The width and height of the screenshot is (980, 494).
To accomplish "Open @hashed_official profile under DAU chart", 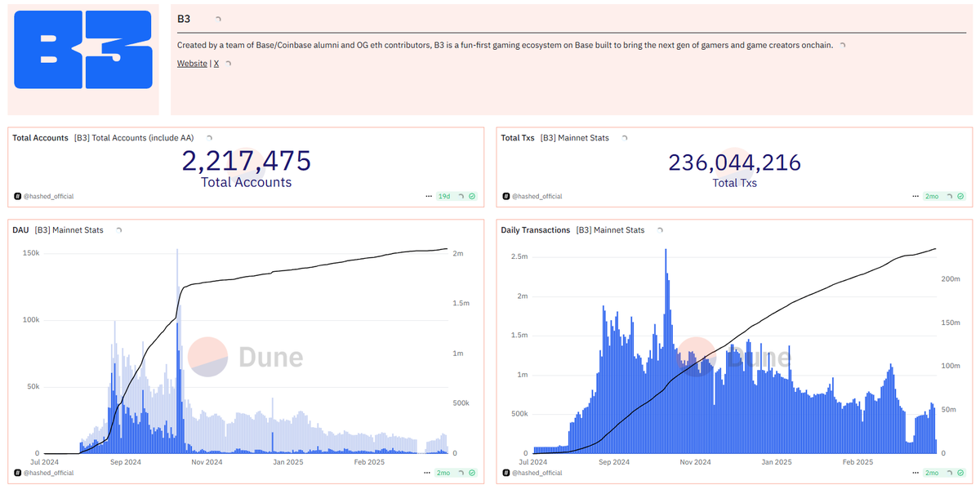I will pos(48,473).
